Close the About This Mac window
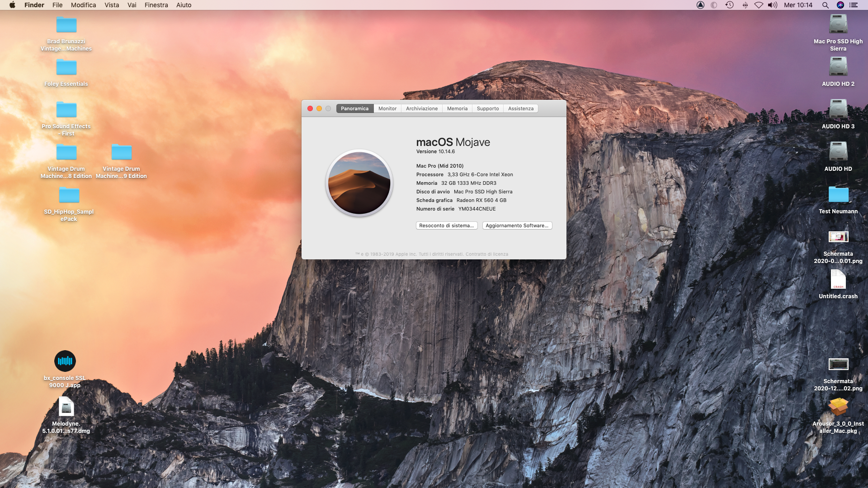The height and width of the screenshot is (488, 868). tap(310, 108)
